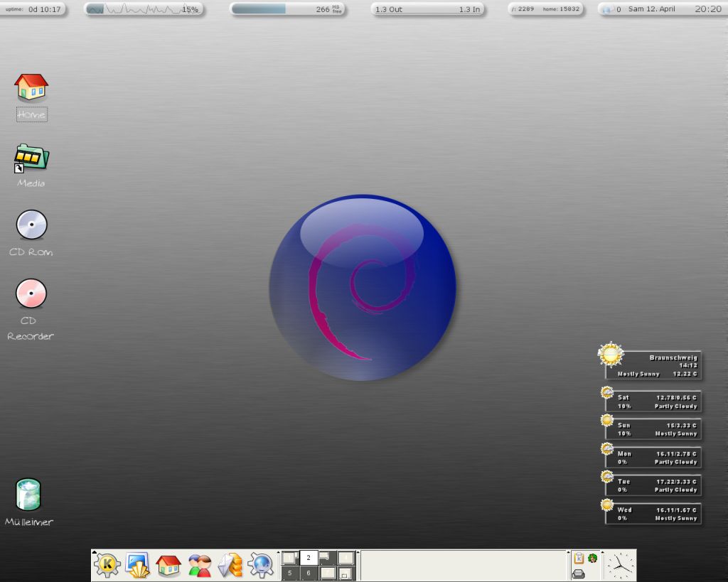728x582 pixels.
Task: Click the 1.3 Out network reading
Action: pos(389,9)
